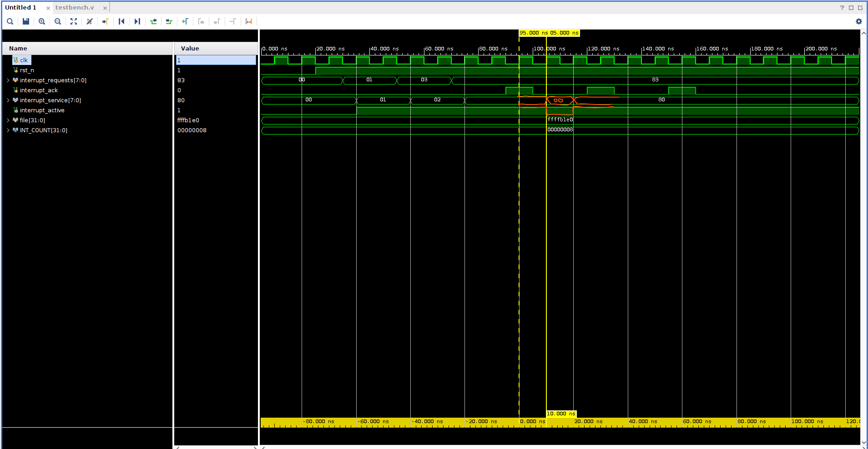Select the interrupt_active signal

pyautogui.click(x=42, y=110)
